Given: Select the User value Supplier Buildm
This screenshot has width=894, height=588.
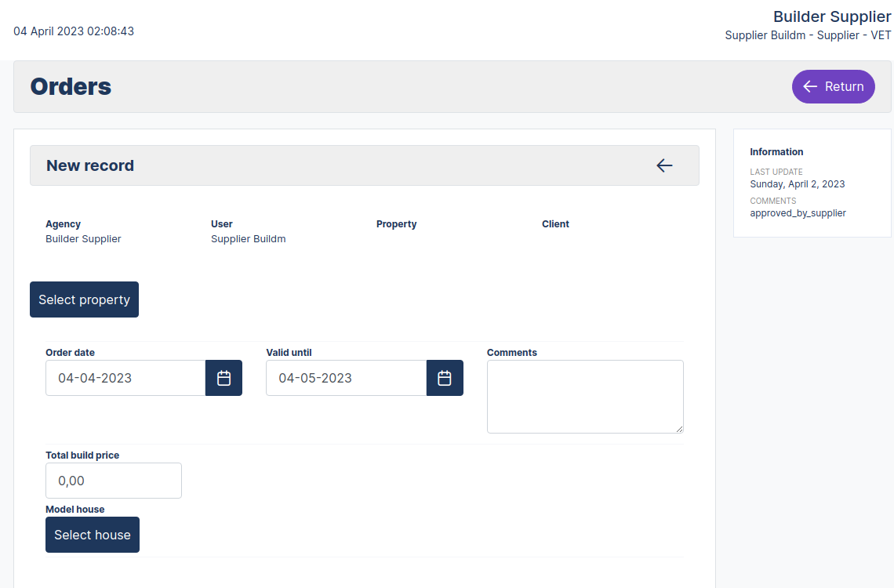Looking at the screenshot, I should (x=248, y=239).
